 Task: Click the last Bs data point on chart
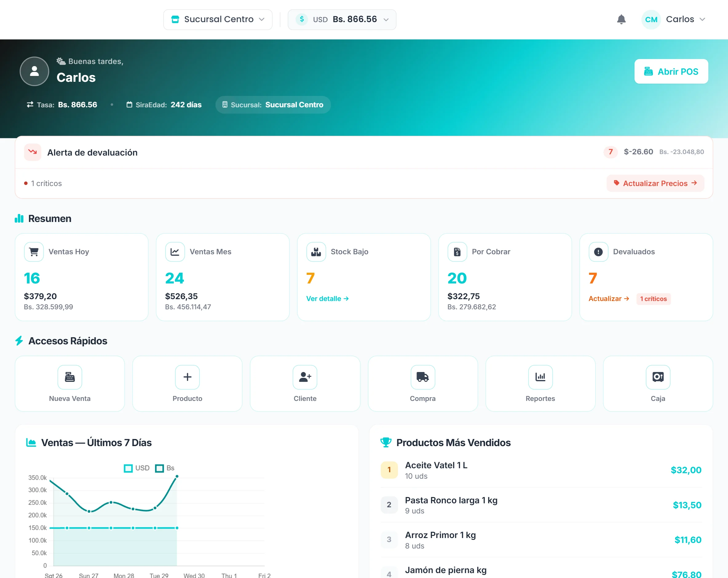coord(177,476)
